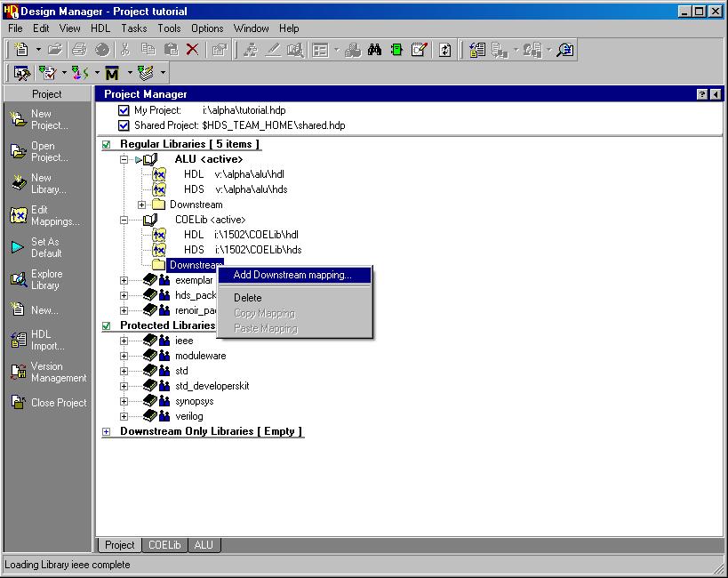Click the notepad with pencil icon

[x=419, y=49]
